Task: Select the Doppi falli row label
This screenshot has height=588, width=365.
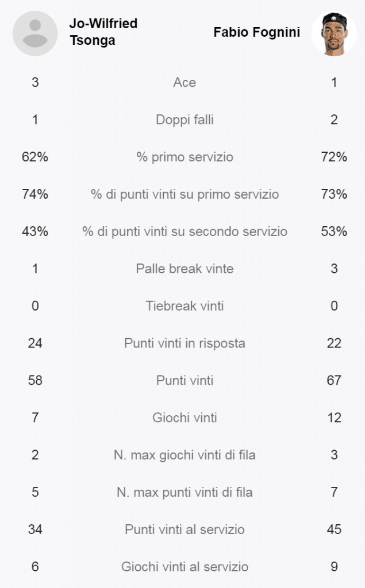Action: point(185,119)
